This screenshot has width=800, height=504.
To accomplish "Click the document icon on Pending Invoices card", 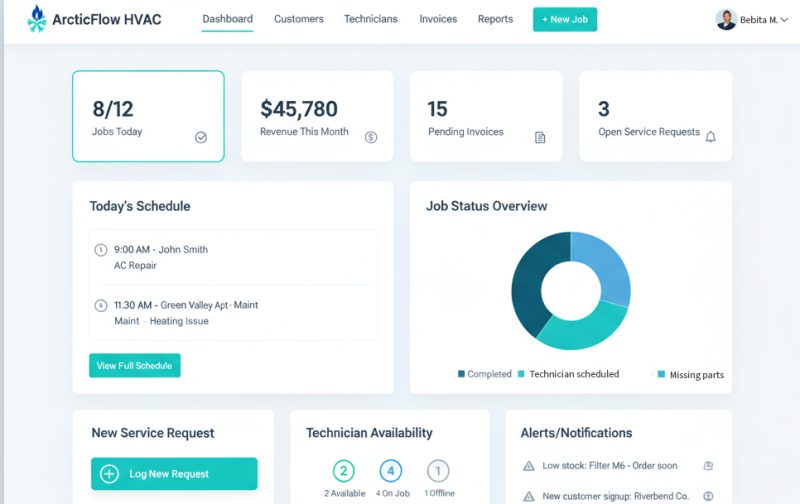I will tap(540, 137).
